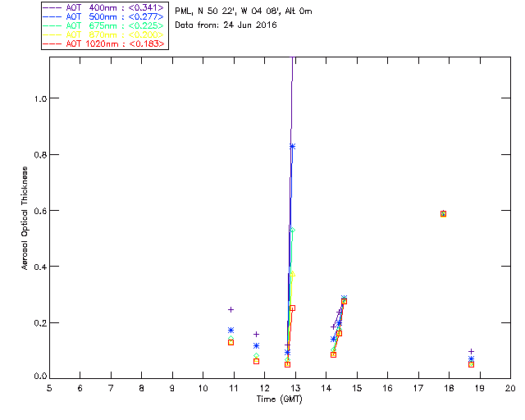Click the 'Time (GMT)' x-axis label
Screen dimensions: 525x420
click(x=279, y=399)
